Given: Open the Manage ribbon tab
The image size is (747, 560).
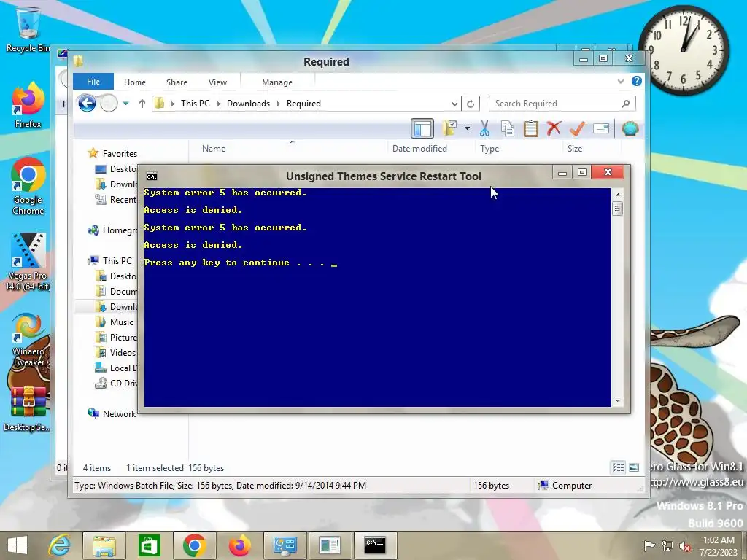Looking at the screenshot, I should (276, 82).
